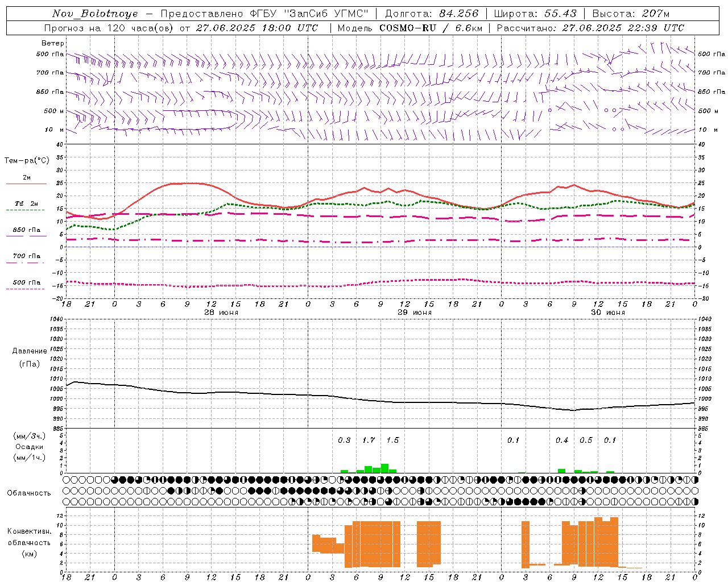The image size is (728, 582).
Task: Click the 0.5 precipitation amount
Action: (x=586, y=440)
